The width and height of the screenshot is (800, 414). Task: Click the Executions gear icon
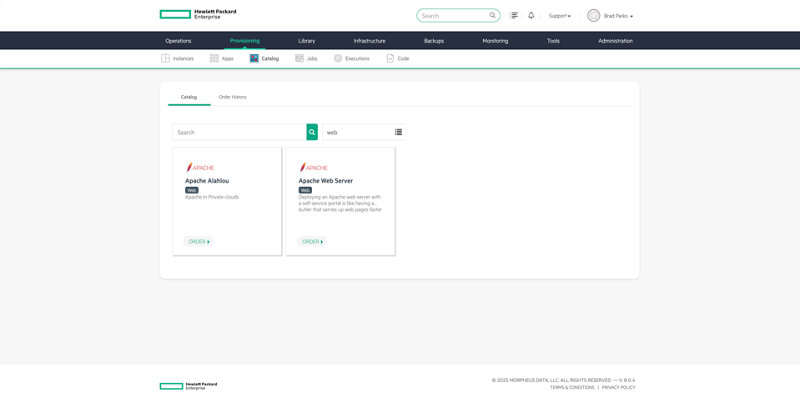click(x=338, y=58)
